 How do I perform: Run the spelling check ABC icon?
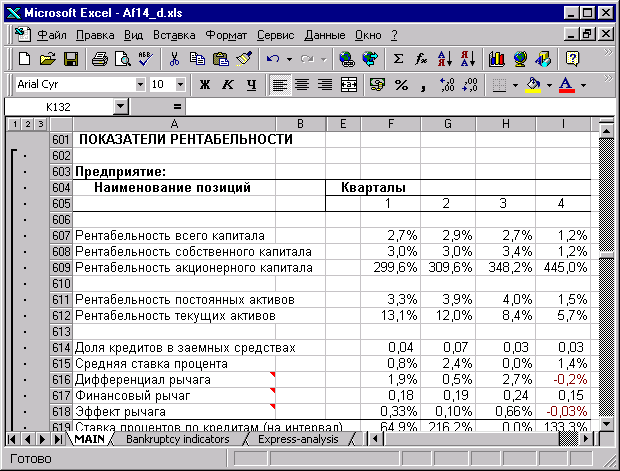pos(146,59)
